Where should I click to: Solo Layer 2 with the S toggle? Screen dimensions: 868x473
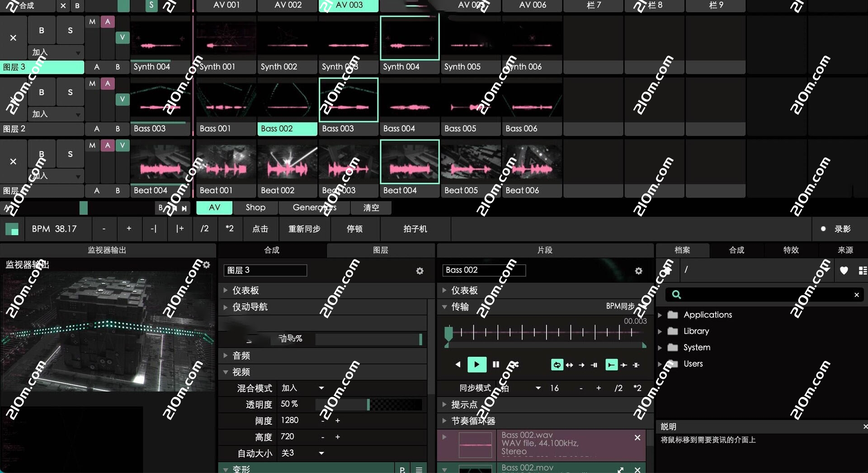[x=70, y=92]
